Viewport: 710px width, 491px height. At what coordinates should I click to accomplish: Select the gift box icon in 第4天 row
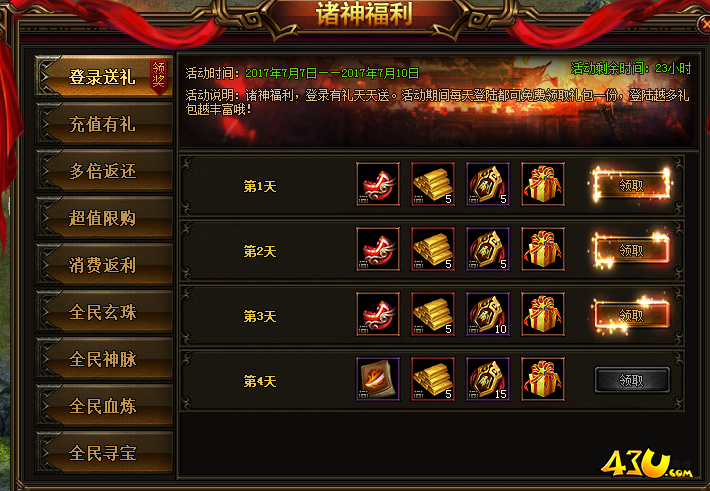(543, 379)
